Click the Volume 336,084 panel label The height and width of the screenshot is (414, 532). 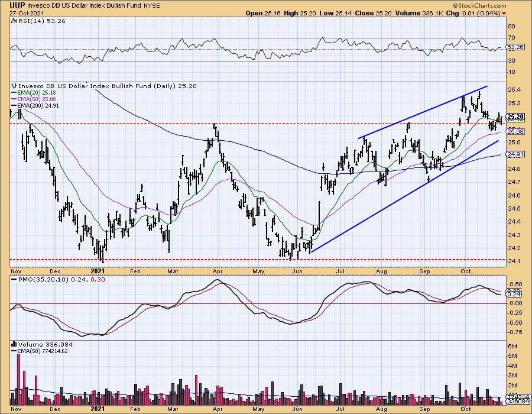[45, 344]
